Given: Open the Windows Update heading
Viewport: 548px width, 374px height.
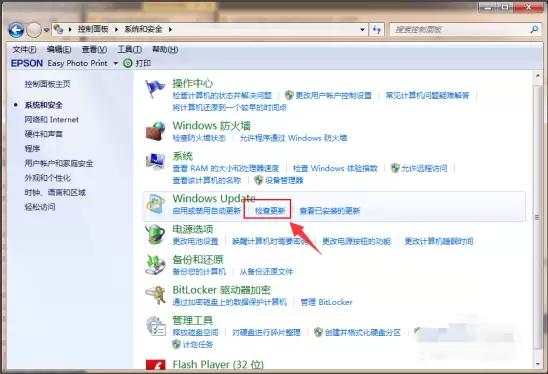Looking at the screenshot, I should coord(214,198).
